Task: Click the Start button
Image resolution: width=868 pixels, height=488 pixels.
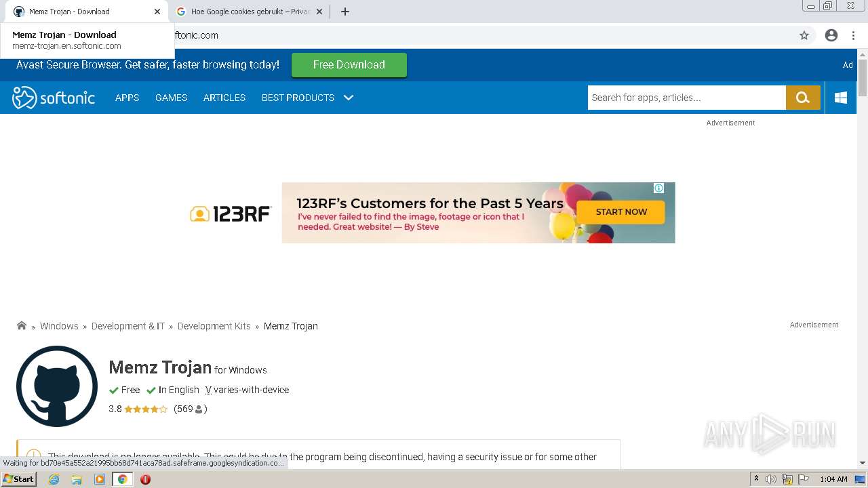Action: point(18,479)
